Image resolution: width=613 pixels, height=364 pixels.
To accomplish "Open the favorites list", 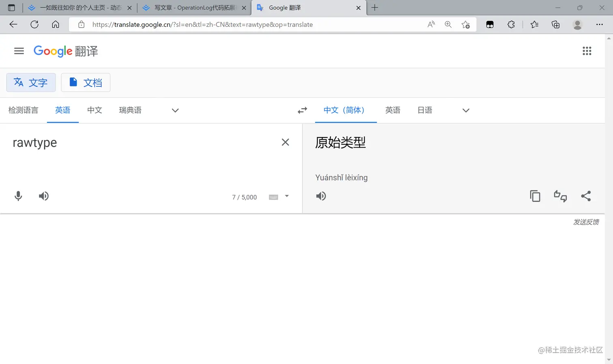I will tap(535, 24).
